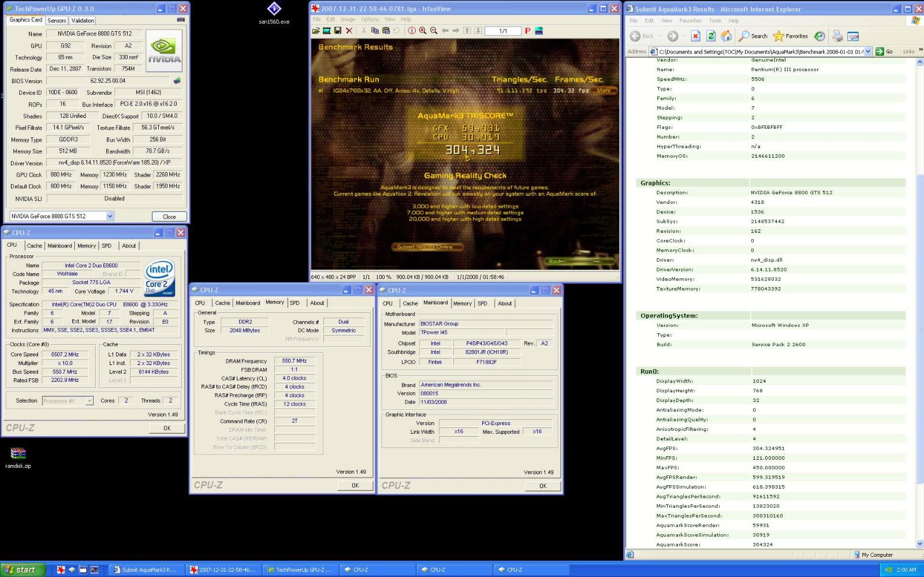The image size is (924, 577).
Task: Click IrfanView Zoom Out magnifier
Action: [434, 31]
